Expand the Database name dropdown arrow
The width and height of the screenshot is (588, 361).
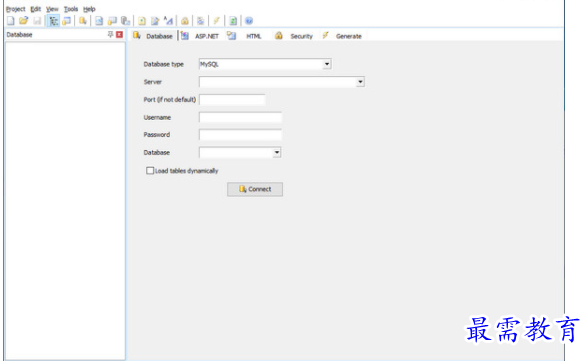pos(277,153)
